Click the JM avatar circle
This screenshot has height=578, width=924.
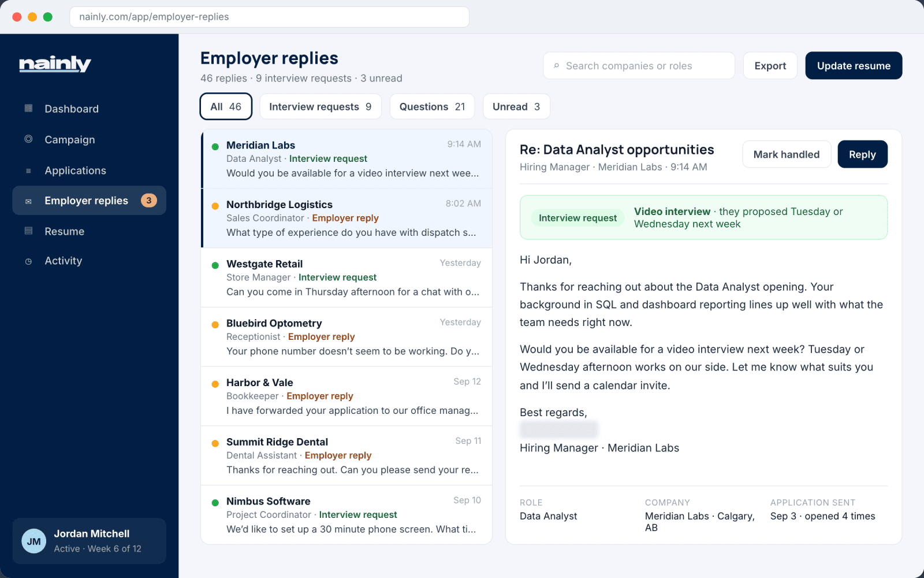coord(33,541)
